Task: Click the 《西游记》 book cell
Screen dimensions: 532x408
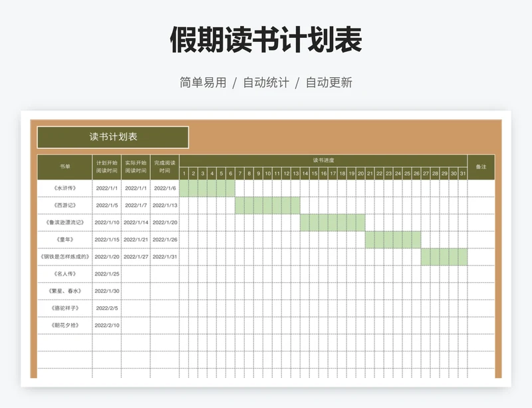Action: click(x=65, y=206)
